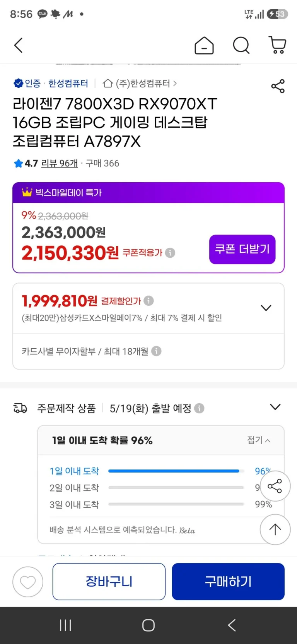
Task: Tap info icon next to 결제할인가
Action: click(148, 301)
